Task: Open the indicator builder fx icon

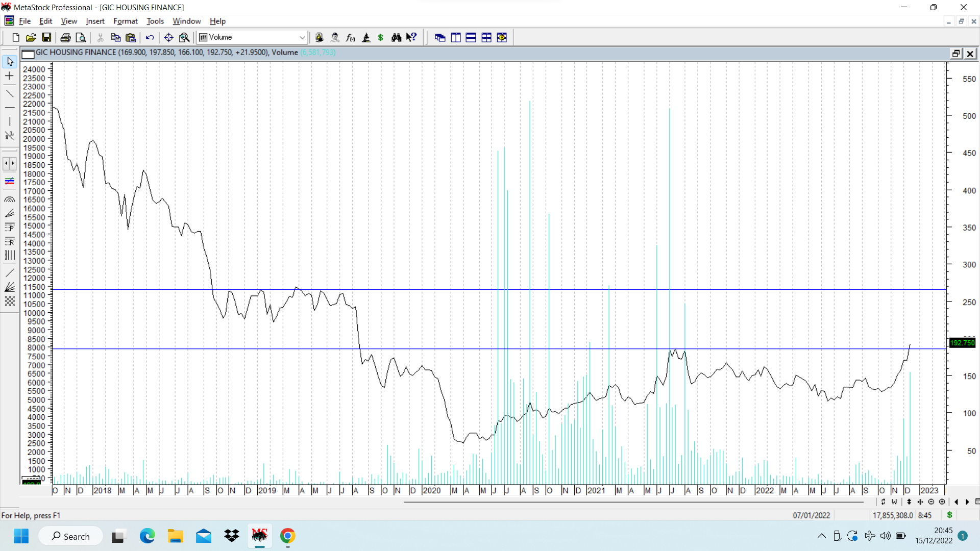Action: point(350,37)
